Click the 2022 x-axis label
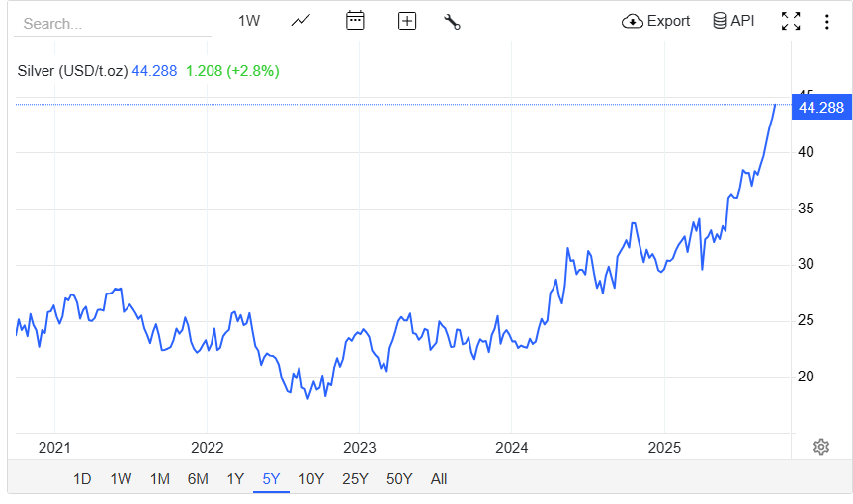The width and height of the screenshot is (853, 504). point(208,448)
